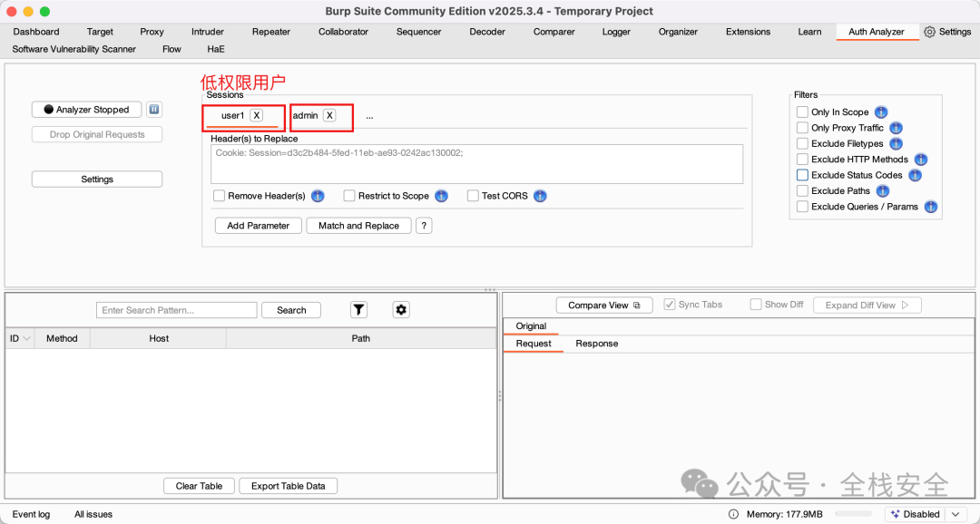
Task: Toggle Exclude Filetypes checkbox
Action: pyautogui.click(x=802, y=143)
